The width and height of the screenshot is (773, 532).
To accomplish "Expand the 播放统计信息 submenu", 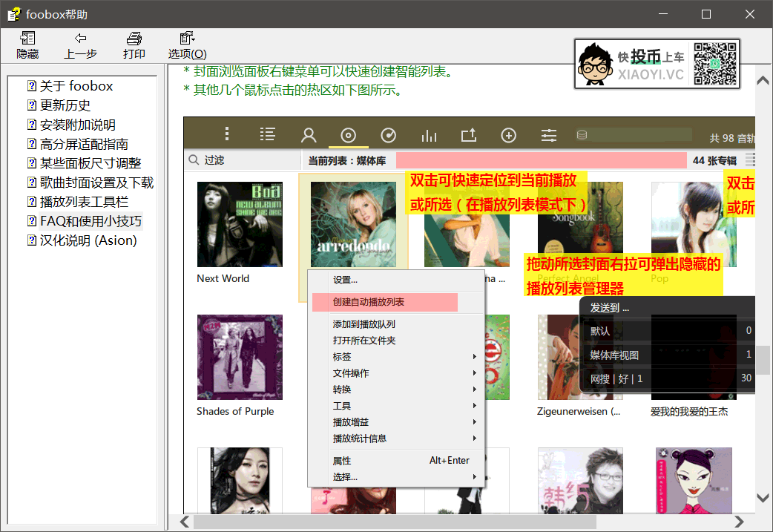I will click(x=396, y=439).
